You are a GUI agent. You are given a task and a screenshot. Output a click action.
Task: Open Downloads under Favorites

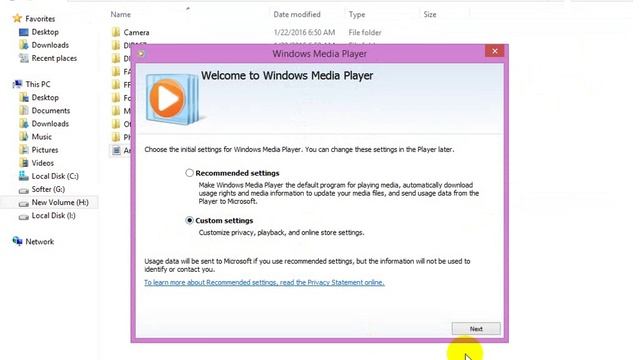tap(50, 45)
